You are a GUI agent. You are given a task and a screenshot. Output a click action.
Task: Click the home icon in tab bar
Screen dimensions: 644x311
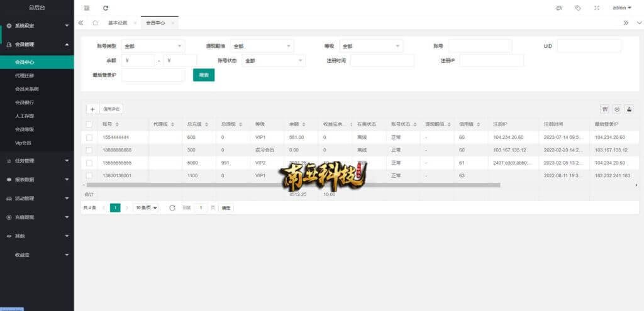95,23
